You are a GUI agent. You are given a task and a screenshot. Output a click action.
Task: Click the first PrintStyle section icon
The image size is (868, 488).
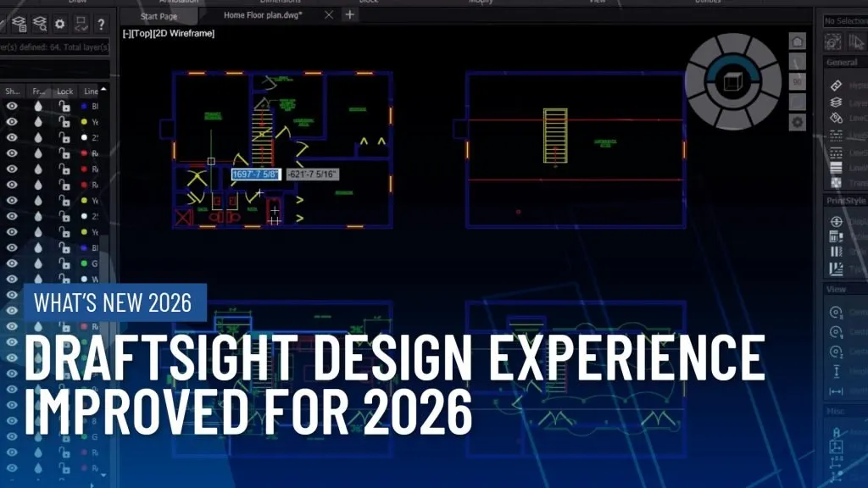(836, 221)
